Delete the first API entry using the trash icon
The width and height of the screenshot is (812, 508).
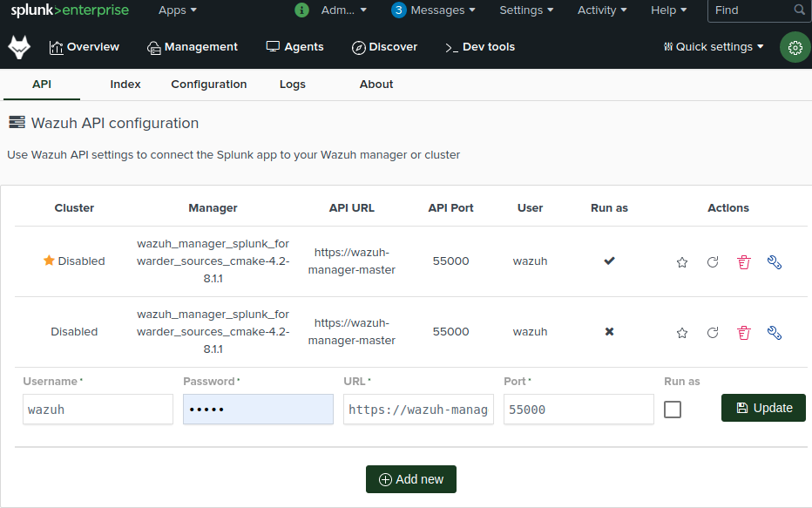(743, 261)
